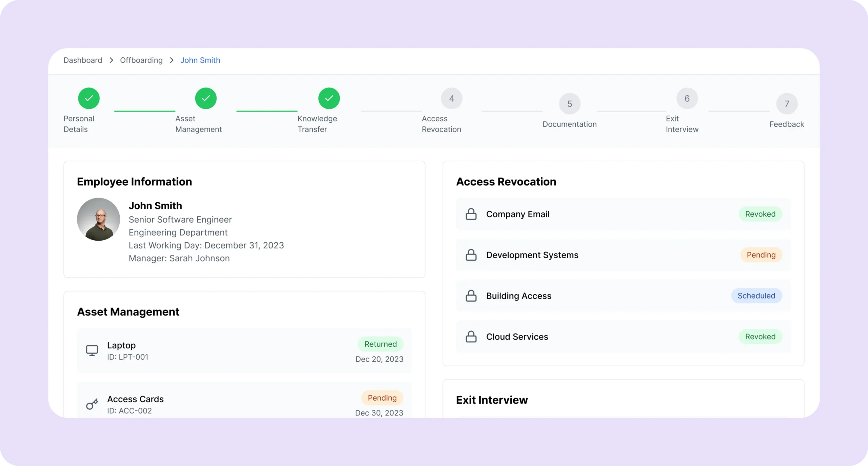Image resolution: width=868 pixels, height=466 pixels.
Task: Click lock icon for Building Access
Action: [x=471, y=296]
